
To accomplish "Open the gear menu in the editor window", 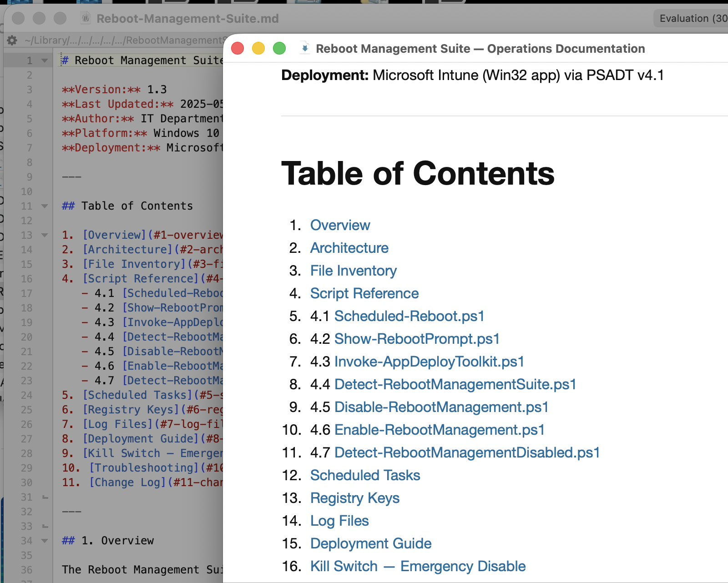I will (x=12, y=40).
